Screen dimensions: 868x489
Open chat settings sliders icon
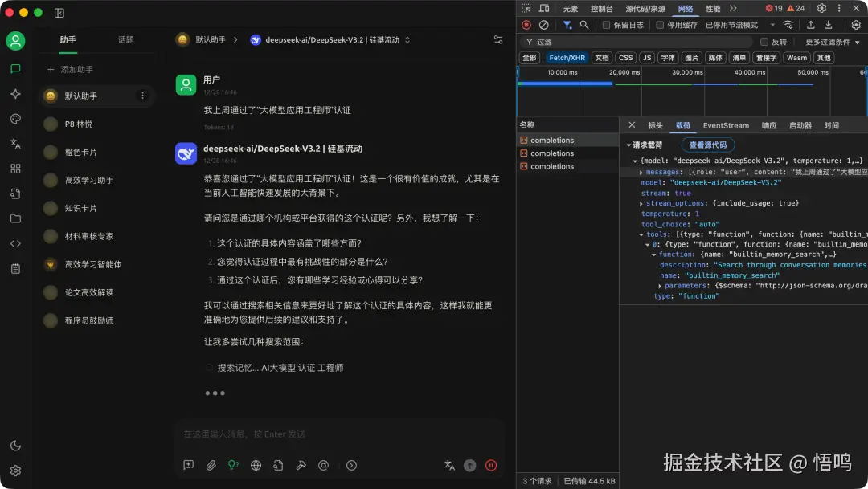point(498,40)
